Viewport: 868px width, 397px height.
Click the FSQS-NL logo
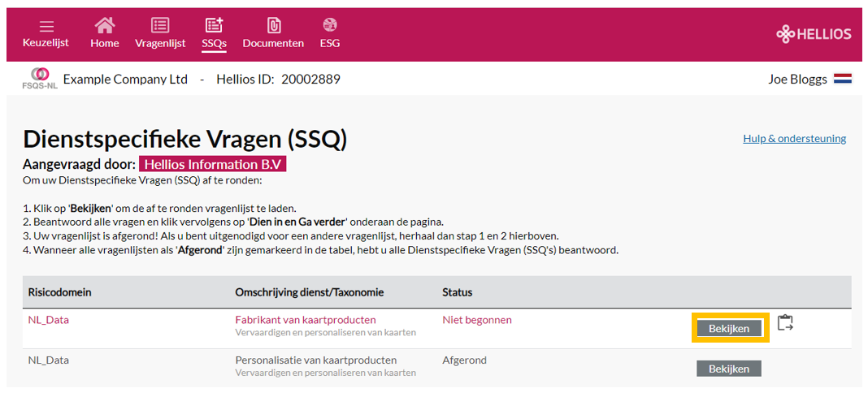click(41, 80)
